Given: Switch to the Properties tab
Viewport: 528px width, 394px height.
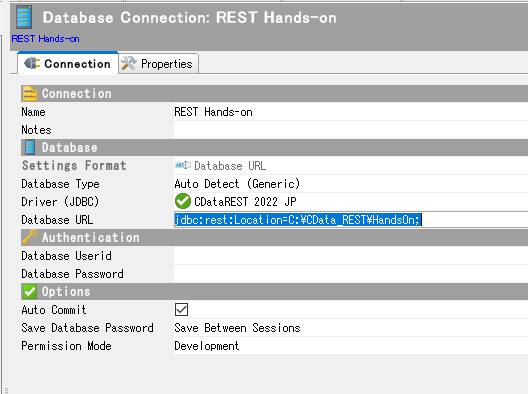Looking at the screenshot, I should click(159, 63).
